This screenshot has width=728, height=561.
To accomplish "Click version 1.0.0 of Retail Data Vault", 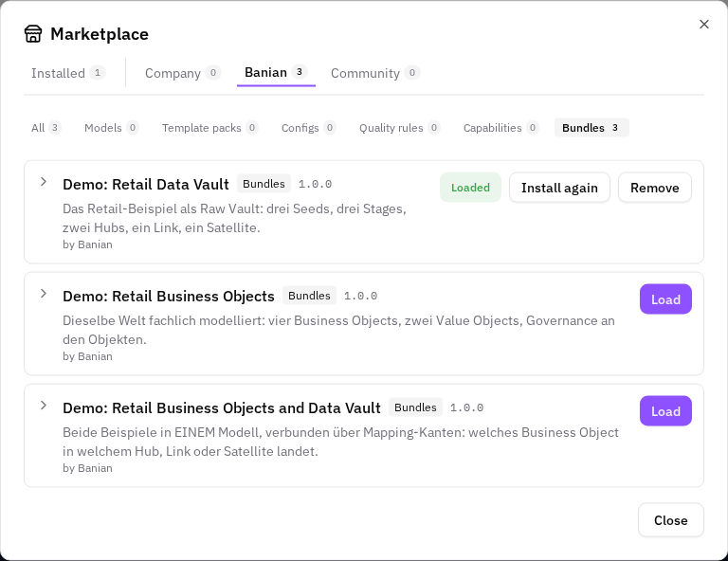I will (316, 184).
